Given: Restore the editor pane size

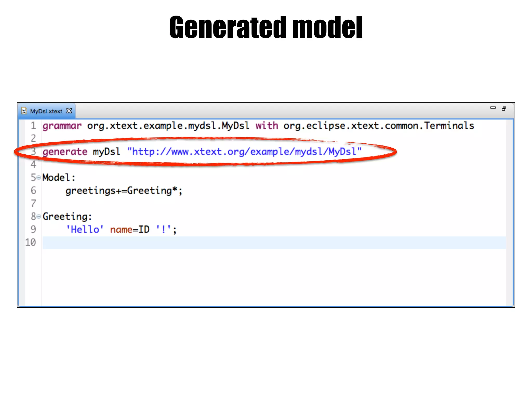Looking at the screenshot, I should [x=504, y=109].
